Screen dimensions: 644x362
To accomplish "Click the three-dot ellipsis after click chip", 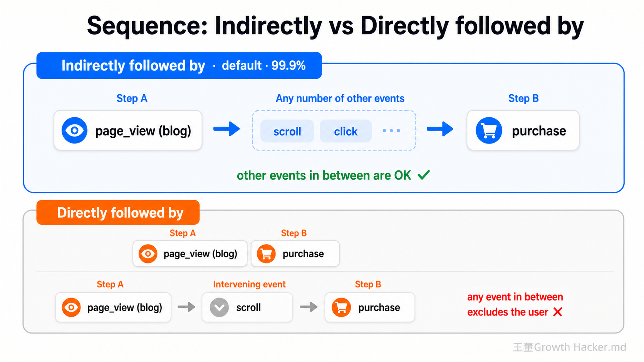I will point(391,131).
